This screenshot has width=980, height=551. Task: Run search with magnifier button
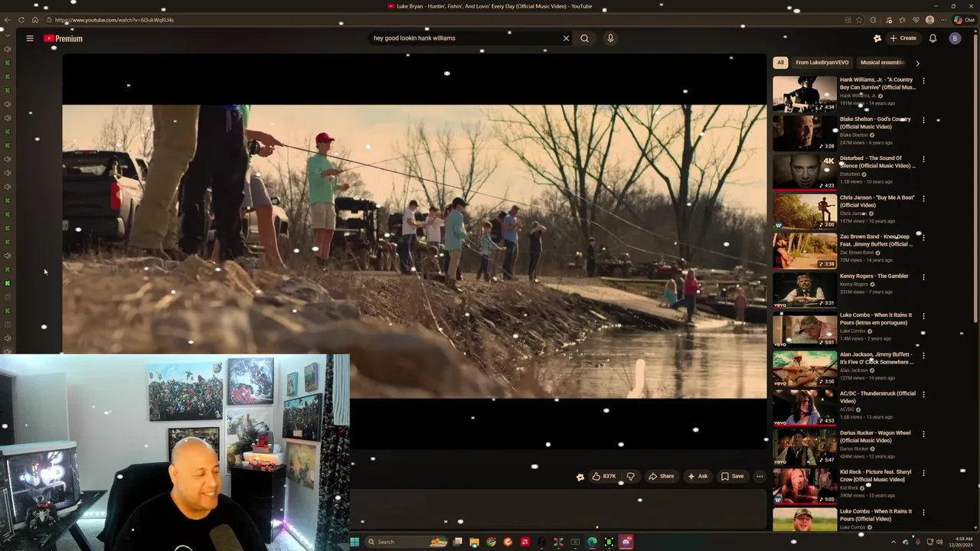(584, 38)
